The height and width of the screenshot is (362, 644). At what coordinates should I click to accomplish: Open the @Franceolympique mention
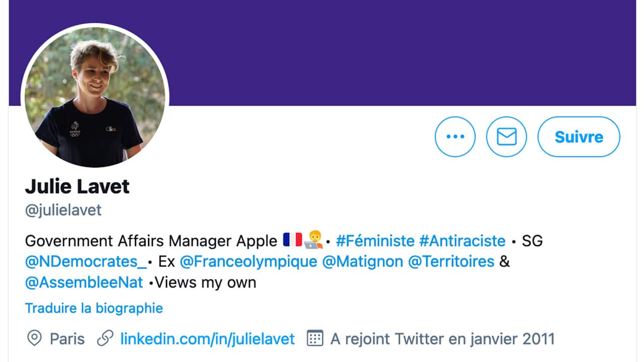pyautogui.click(x=249, y=262)
